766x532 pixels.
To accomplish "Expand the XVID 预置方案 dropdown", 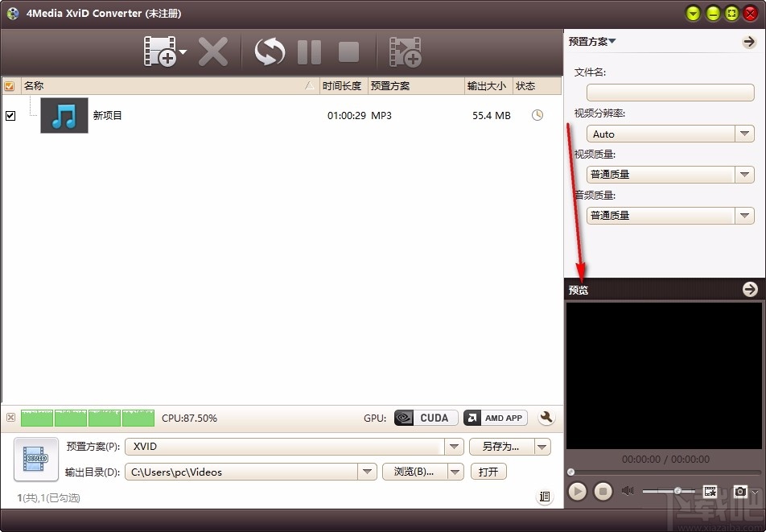I will click(x=455, y=446).
